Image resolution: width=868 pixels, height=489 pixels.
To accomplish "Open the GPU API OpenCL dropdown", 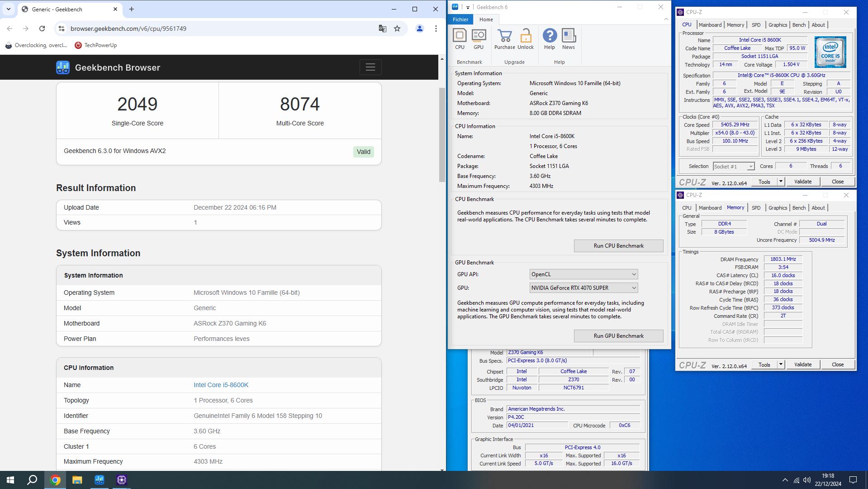I will (583, 274).
